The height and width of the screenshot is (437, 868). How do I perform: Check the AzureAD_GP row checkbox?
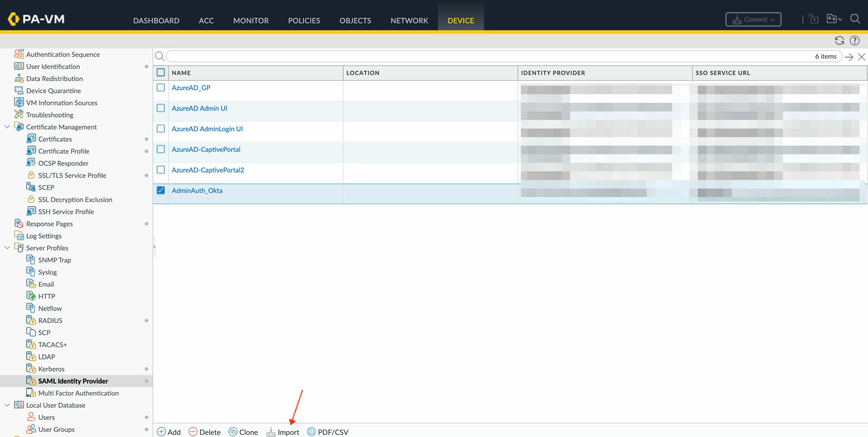[161, 88]
